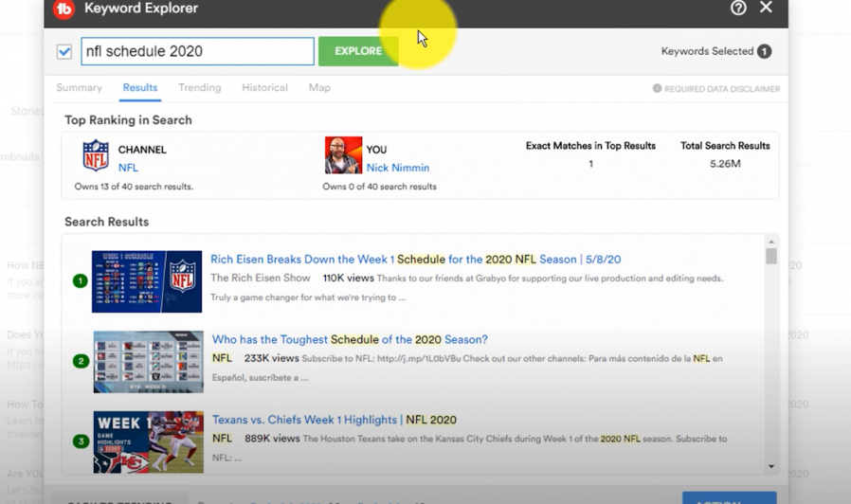Click the results scrollbar up arrow
This screenshot has width=851, height=504.
click(771, 242)
